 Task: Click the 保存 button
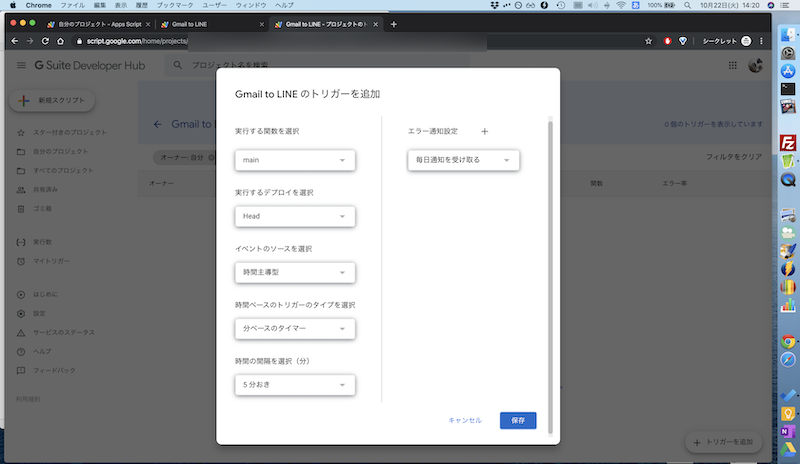(518, 420)
